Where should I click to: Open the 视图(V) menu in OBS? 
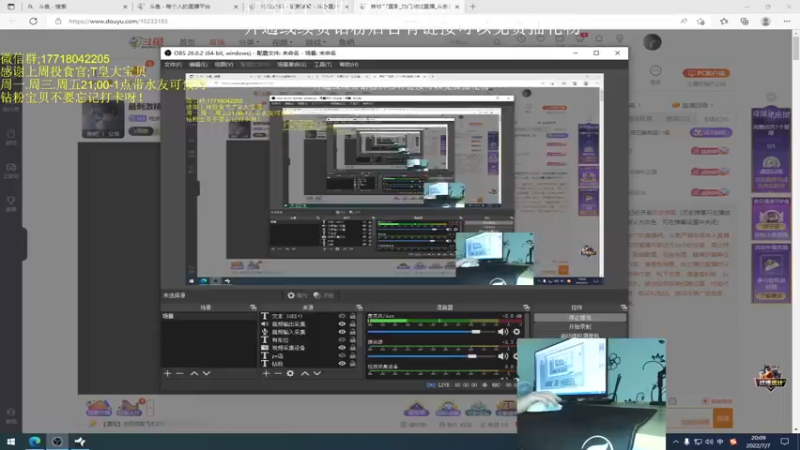(x=223, y=65)
